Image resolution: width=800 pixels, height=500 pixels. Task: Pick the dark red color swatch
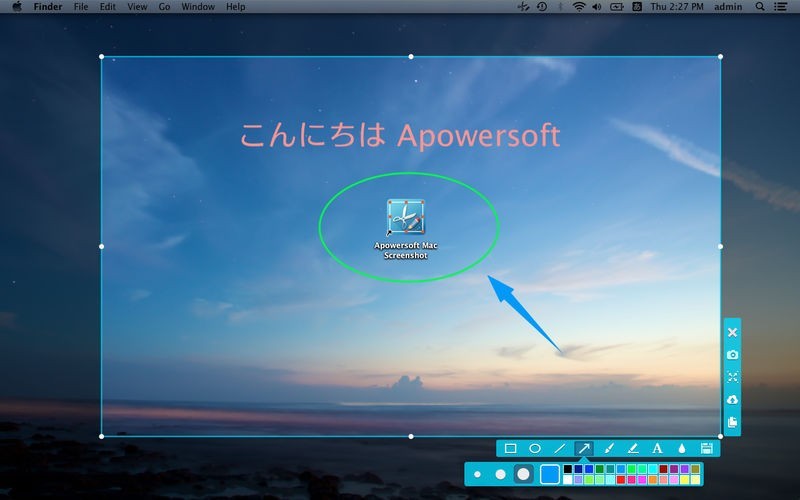(663, 469)
